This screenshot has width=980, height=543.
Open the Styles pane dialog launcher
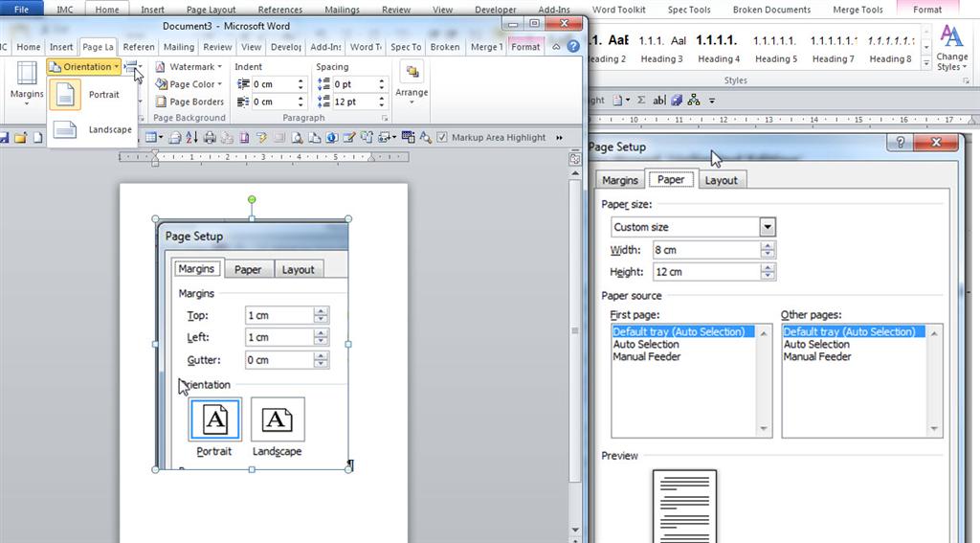pos(966,80)
